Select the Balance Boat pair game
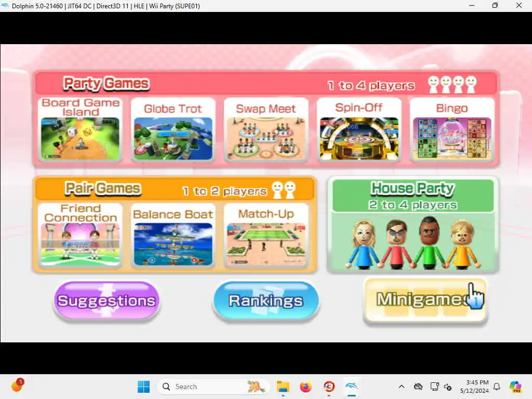 pyautogui.click(x=173, y=235)
